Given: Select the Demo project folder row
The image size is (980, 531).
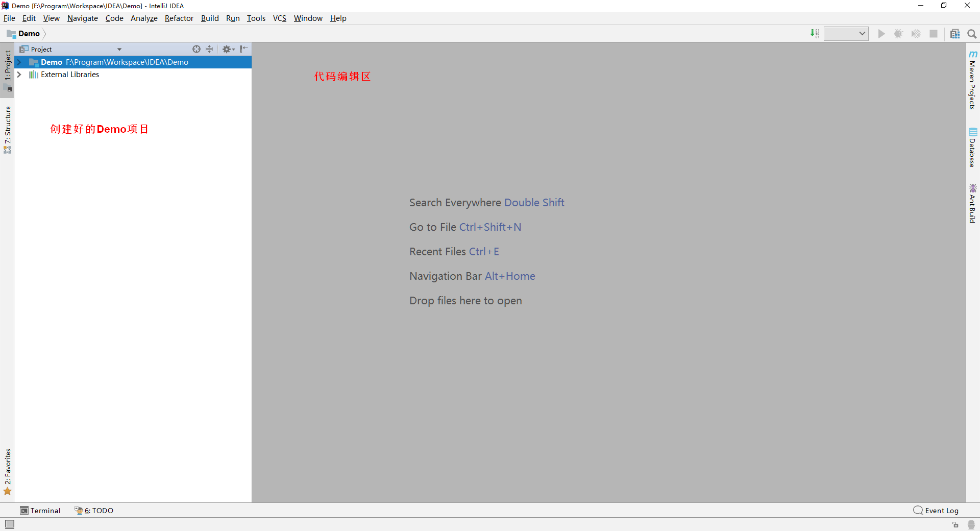Looking at the screenshot, I should pos(133,62).
